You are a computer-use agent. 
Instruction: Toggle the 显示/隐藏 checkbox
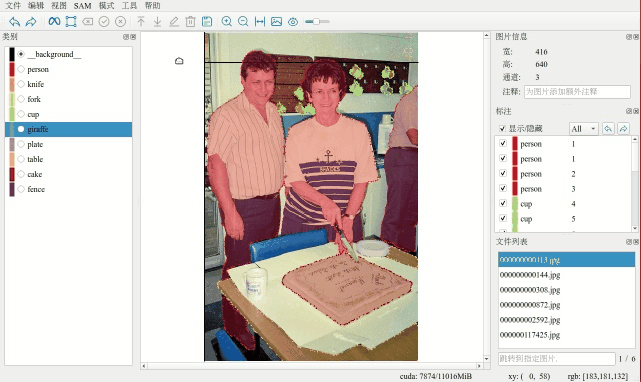(x=502, y=128)
